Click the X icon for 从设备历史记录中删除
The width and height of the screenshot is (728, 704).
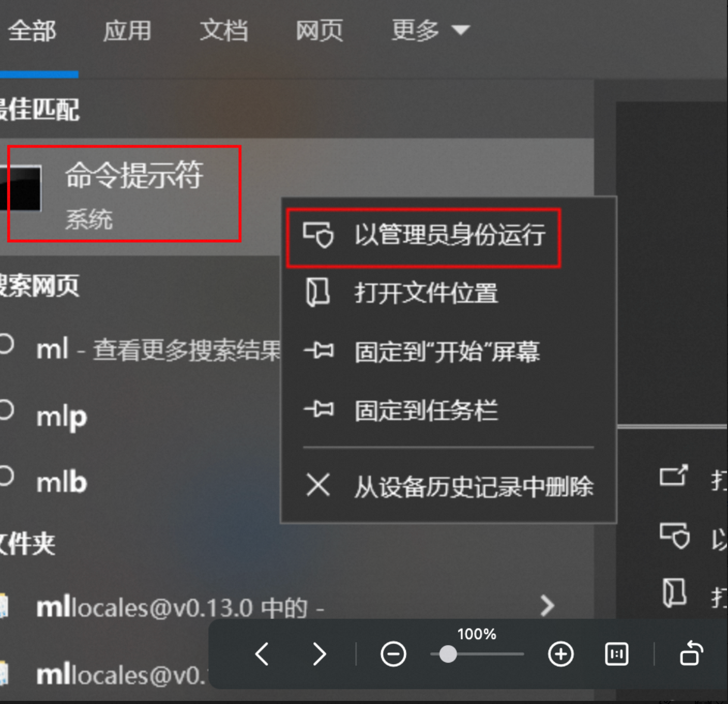click(318, 485)
